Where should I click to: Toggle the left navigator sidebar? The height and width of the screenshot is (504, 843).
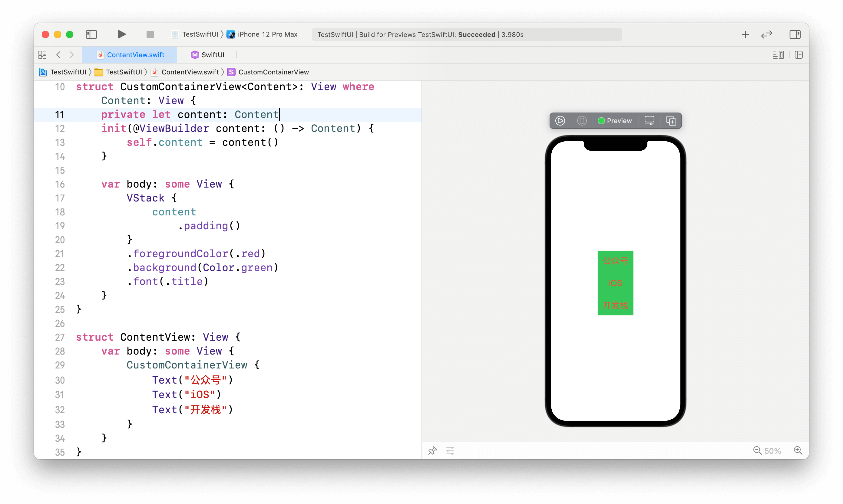point(91,34)
